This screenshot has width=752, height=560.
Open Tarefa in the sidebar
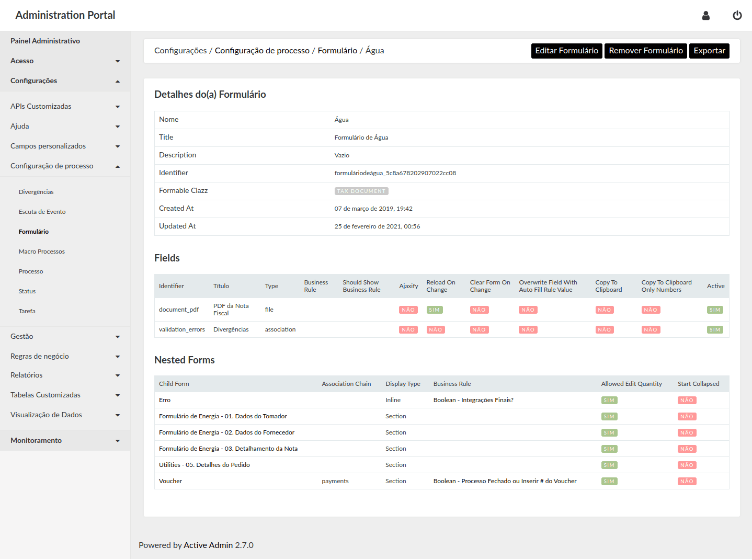[27, 311]
